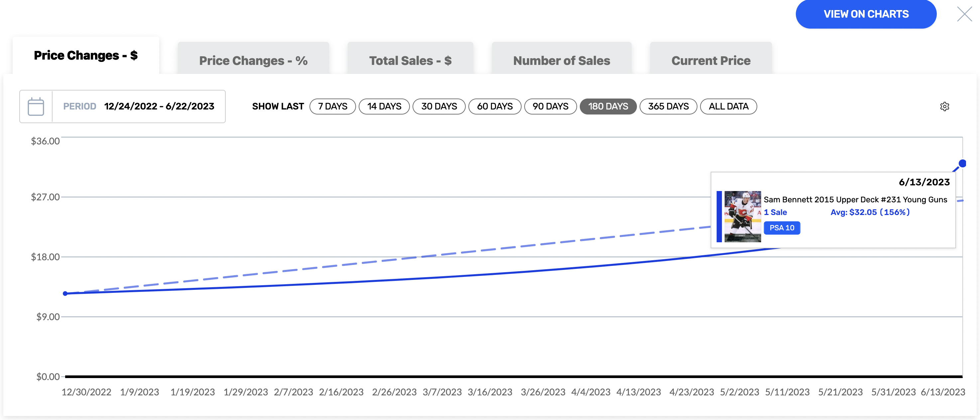Click the SHOW LAST label

click(x=278, y=106)
